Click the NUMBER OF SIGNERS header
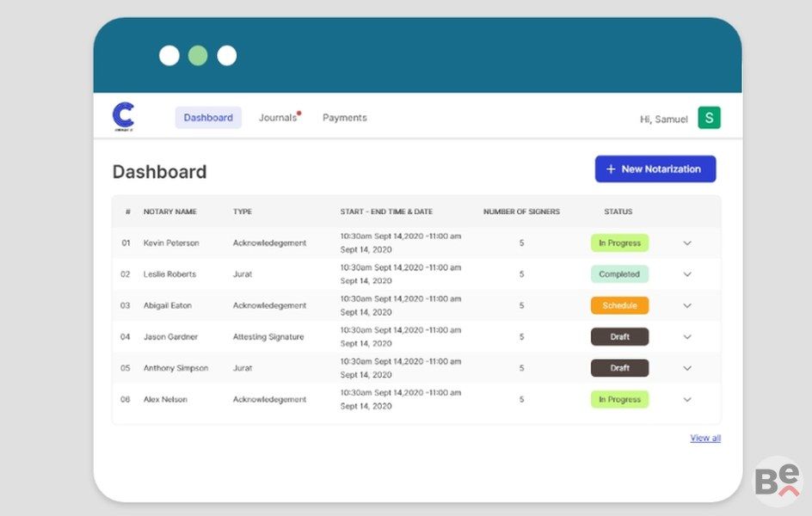Viewport: 812px width, 516px height. 521,212
